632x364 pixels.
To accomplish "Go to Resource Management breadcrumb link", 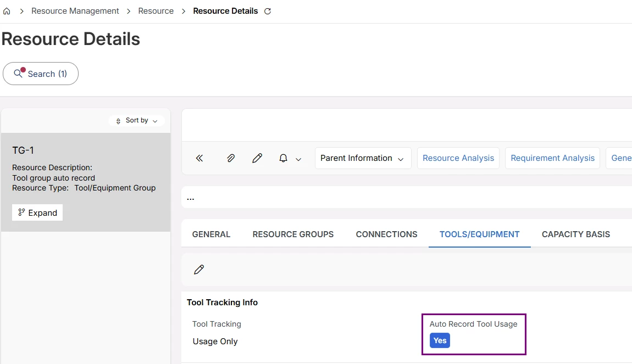I will (75, 11).
